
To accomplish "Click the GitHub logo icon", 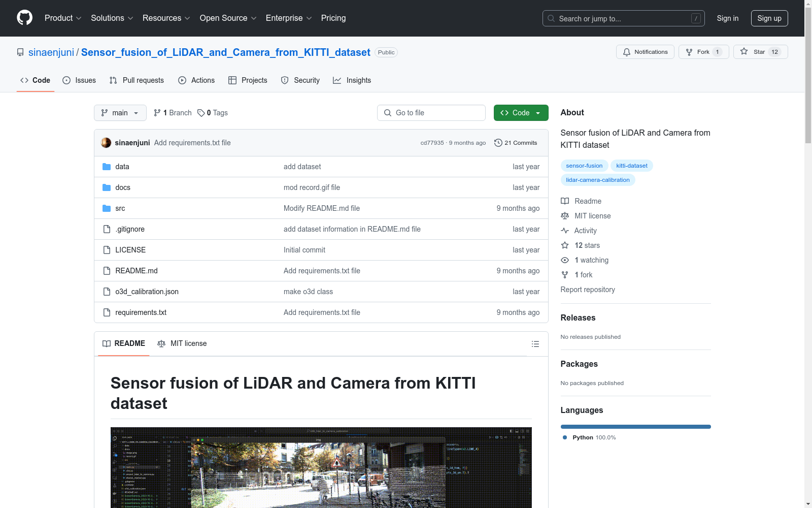I will click(24, 18).
